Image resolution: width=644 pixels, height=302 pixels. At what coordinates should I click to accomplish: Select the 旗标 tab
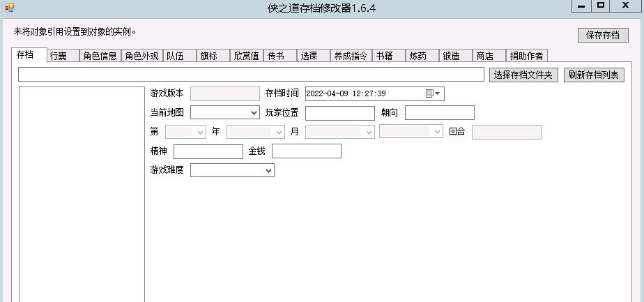213,56
